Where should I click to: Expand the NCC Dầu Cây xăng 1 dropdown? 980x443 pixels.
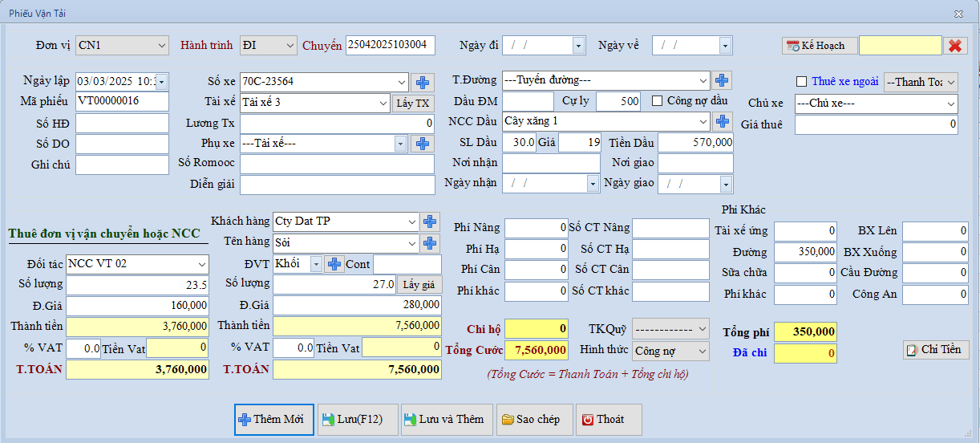click(x=703, y=121)
